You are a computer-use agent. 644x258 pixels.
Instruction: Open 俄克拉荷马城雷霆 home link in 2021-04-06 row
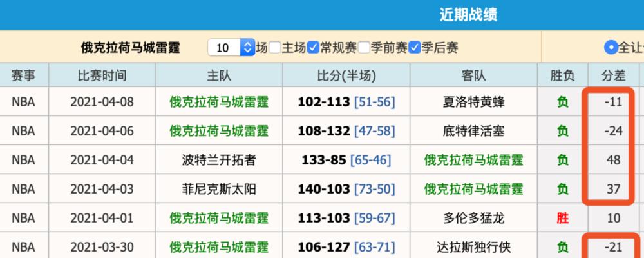coord(219,131)
